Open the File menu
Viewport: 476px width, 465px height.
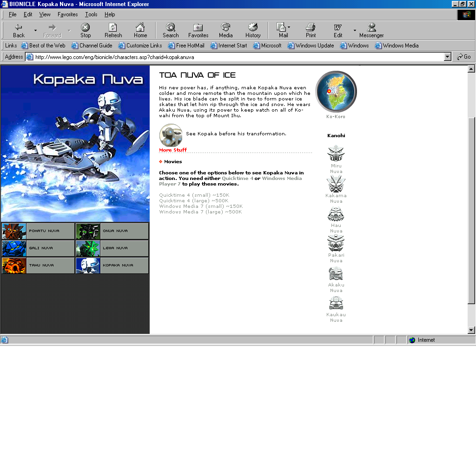click(x=13, y=14)
